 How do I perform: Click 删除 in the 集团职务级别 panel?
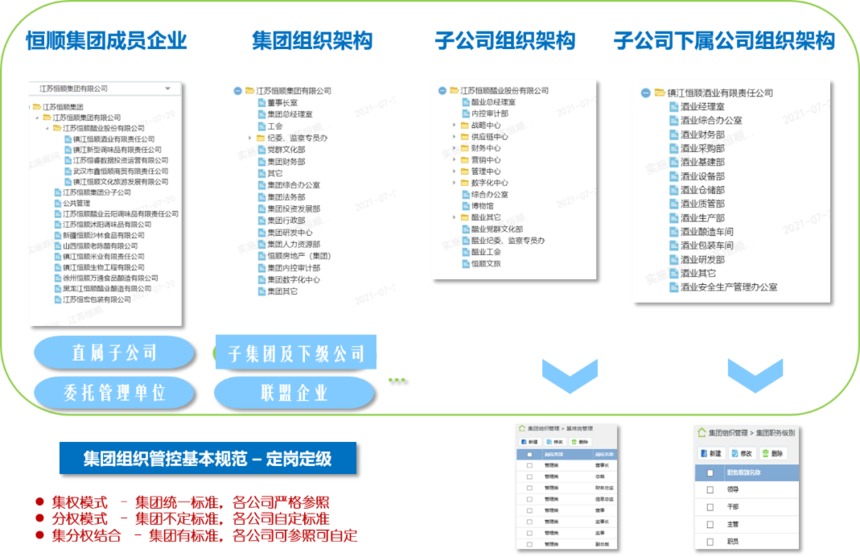coord(773,453)
